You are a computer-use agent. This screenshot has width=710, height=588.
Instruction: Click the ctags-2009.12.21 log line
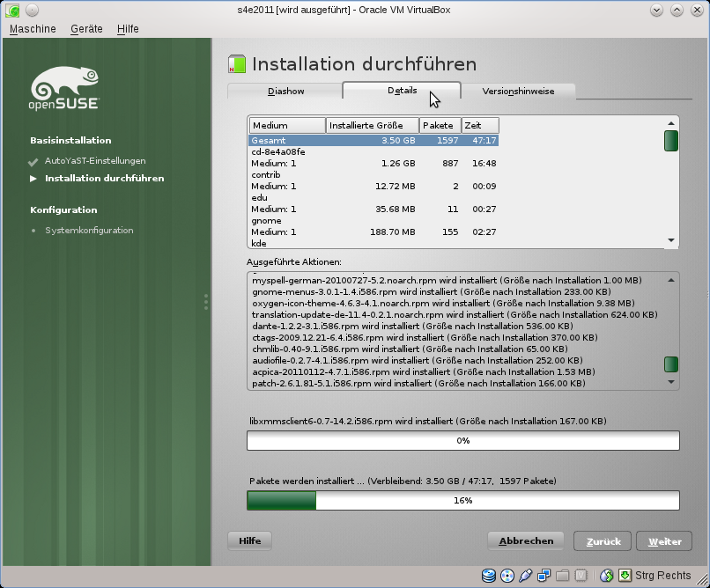425,337
